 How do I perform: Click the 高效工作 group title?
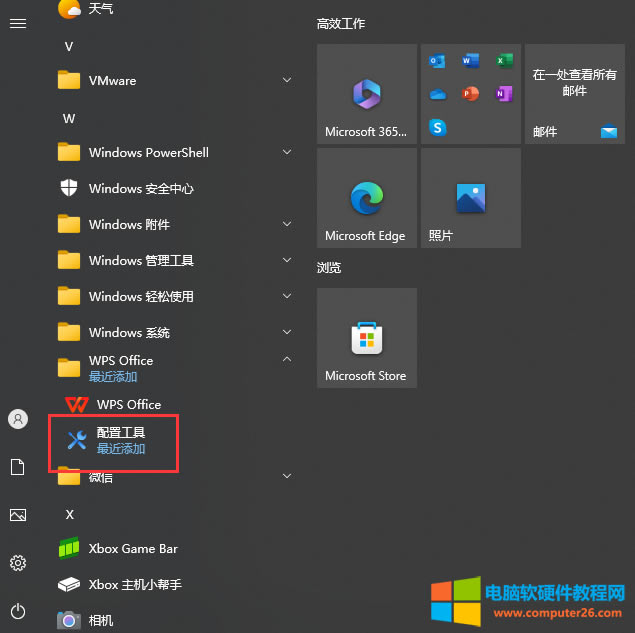click(341, 23)
